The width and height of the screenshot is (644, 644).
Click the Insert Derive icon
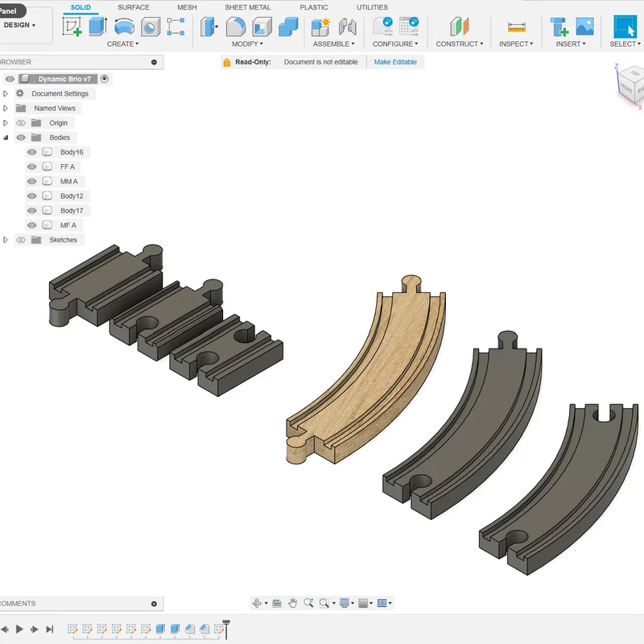(x=559, y=27)
